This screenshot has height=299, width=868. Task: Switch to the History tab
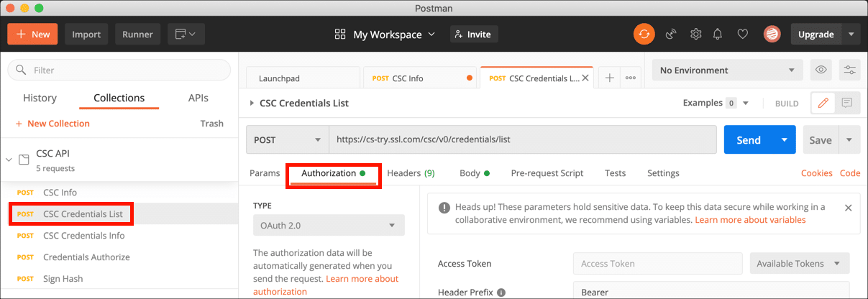40,98
